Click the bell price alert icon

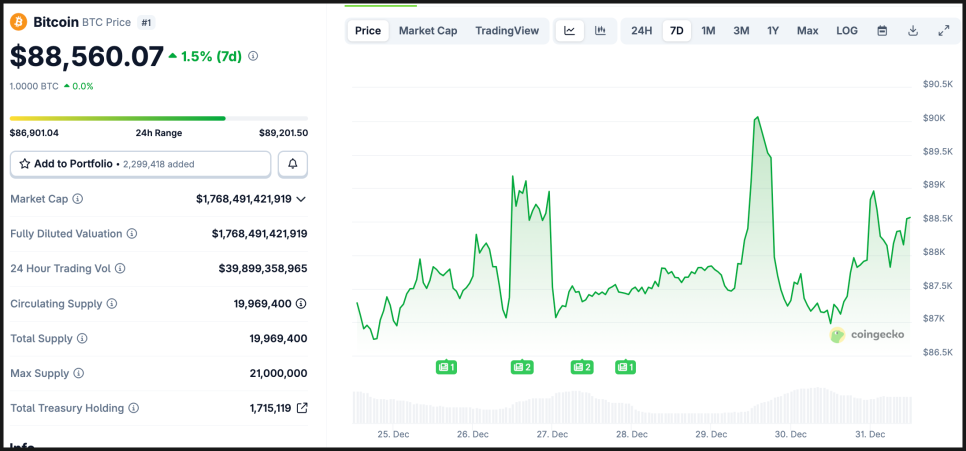pos(293,164)
